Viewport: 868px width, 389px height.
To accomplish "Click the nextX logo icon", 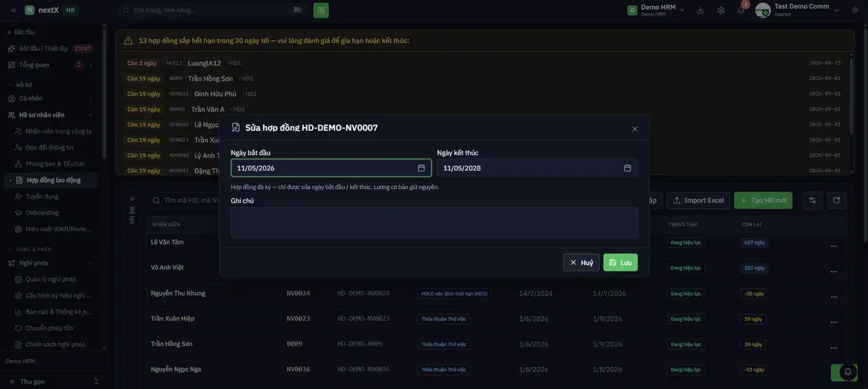I will 30,10.
